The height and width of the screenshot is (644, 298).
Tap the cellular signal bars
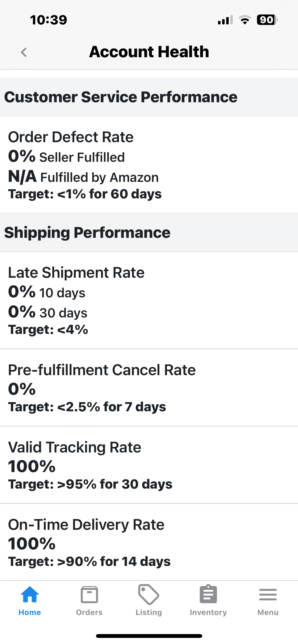[x=225, y=20]
